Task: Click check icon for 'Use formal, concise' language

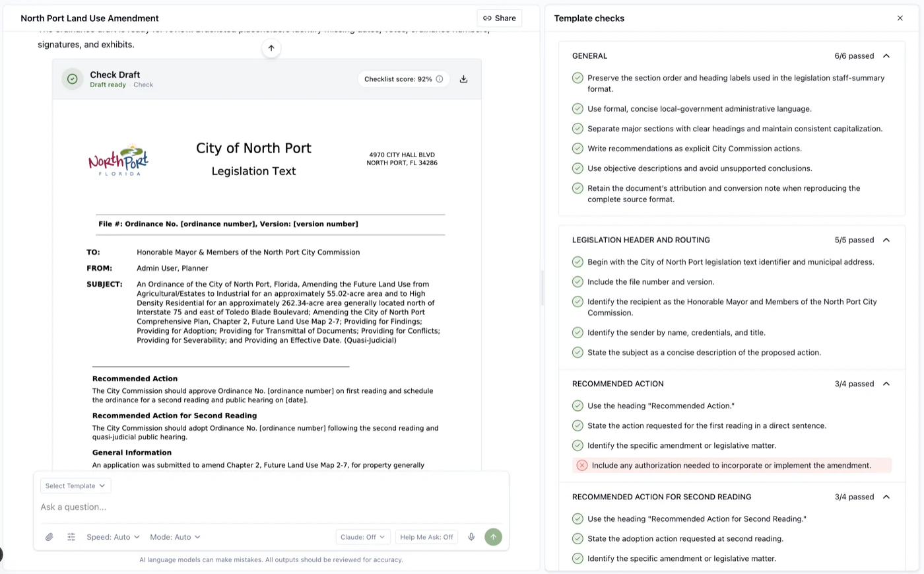Action: 577,109
